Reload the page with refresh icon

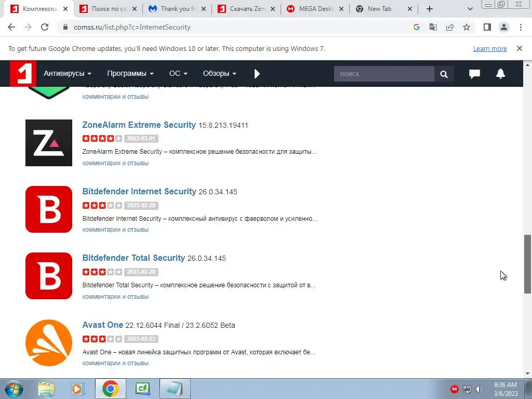[x=45, y=27]
